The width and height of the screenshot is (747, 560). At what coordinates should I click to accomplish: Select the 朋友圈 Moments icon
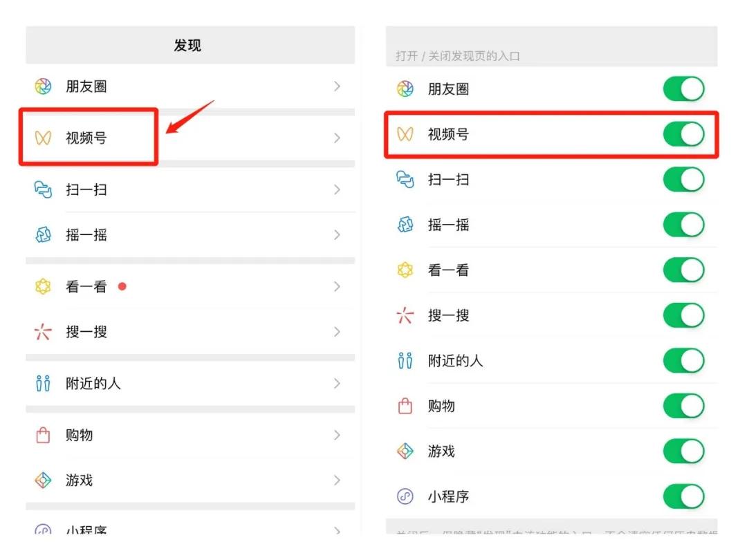[43, 86]
